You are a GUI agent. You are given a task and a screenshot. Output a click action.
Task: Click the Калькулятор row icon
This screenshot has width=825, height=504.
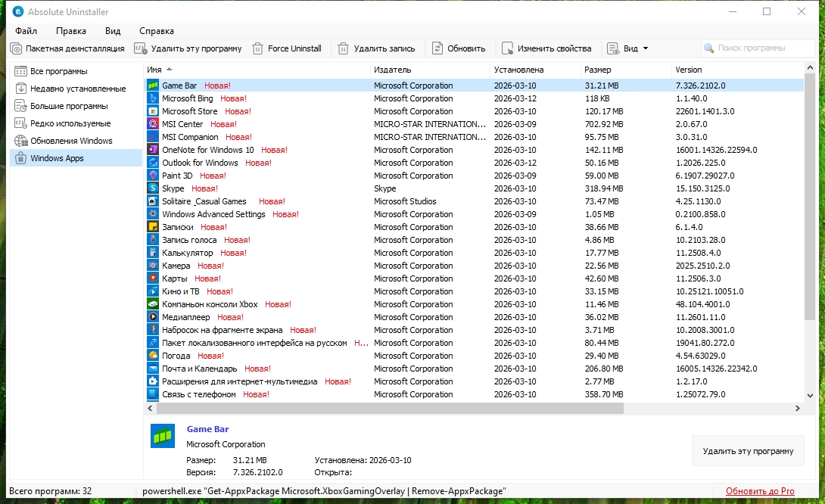153,253
